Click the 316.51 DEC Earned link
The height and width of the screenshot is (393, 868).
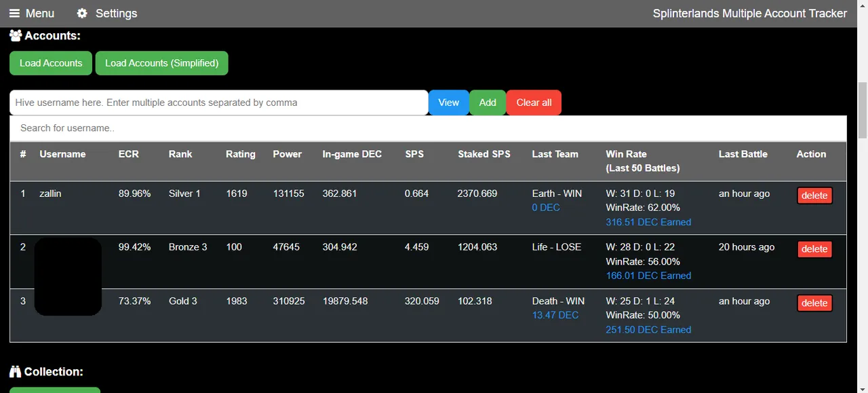point(648,222)
